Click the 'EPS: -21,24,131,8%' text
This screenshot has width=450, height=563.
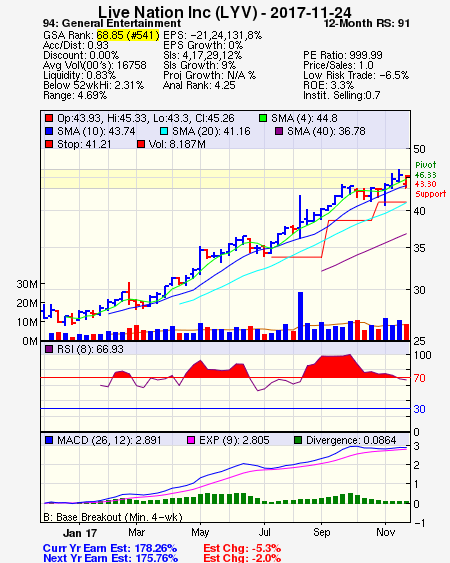(x=213, y=35)
